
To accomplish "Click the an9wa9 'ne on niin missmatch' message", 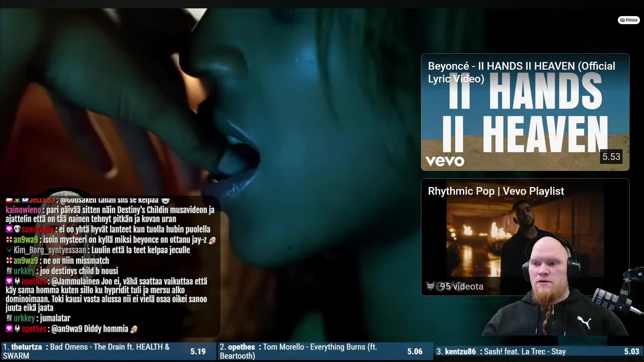I will pyautogui.click(x=57, y=260).
